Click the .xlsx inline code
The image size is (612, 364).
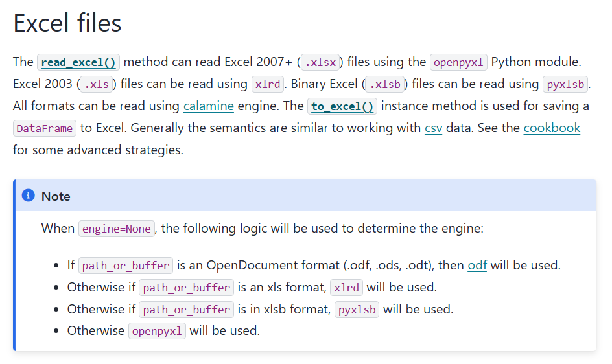point(320,62)
